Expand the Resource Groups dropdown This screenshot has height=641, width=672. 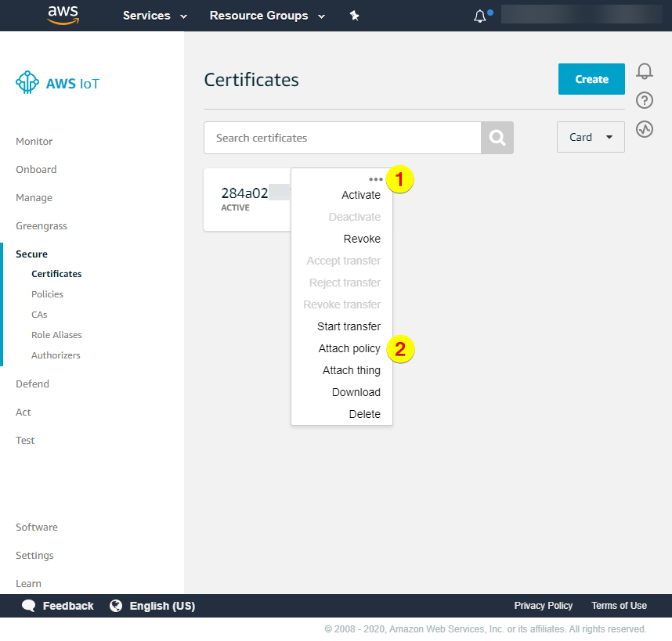click(266, 16)
